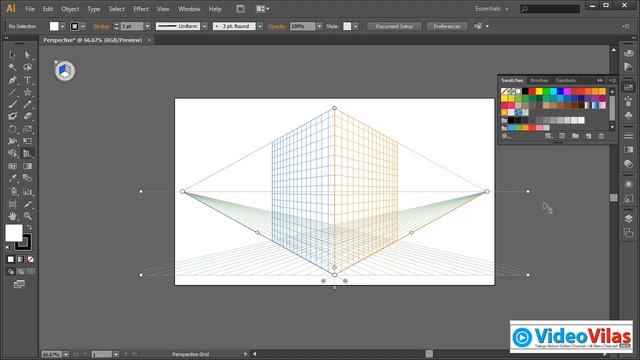This screenshot has width=640, height=360.
Task: Reset to default fill and stroke
Action: pyautogui.click(x=8, y=247)
